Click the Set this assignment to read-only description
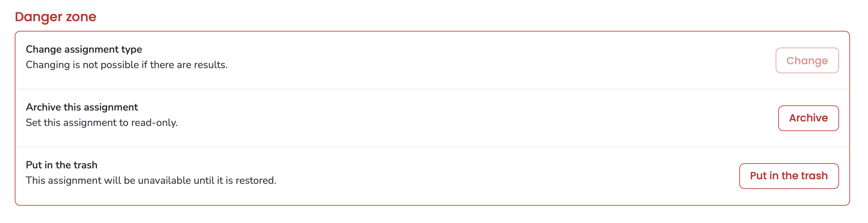This screenshot has height=223, width=868. point(102,123)
